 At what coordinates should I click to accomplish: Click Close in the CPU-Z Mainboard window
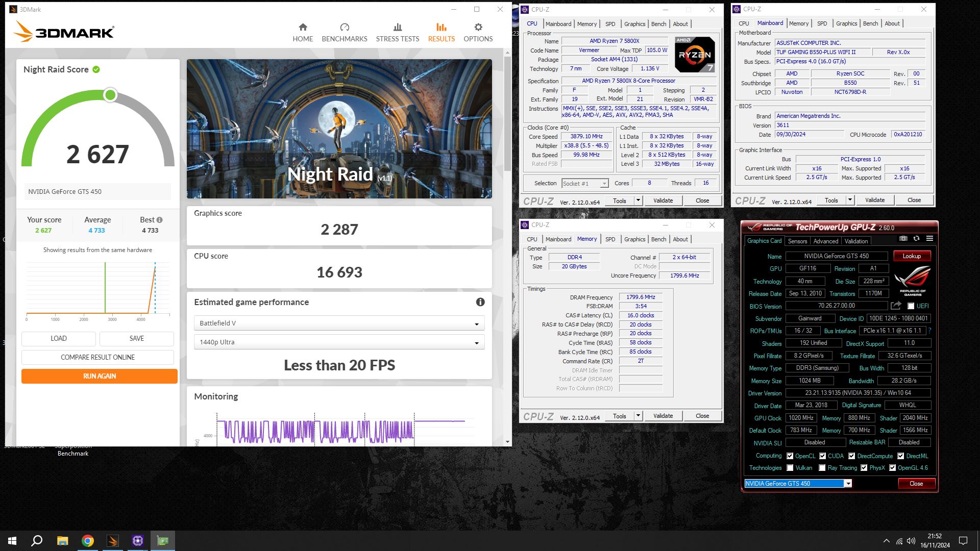(x=914, y=200)
